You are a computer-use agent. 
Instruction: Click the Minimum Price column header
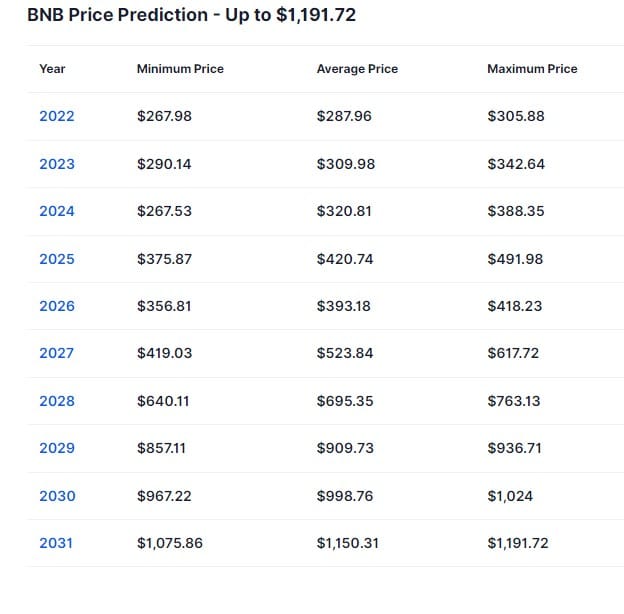(x=180, y=69)
